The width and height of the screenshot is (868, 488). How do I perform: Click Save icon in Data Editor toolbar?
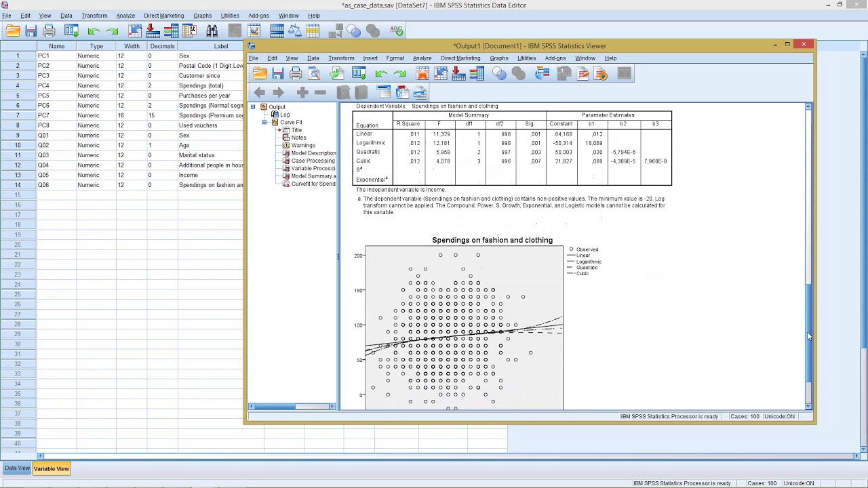[x=31, y=30]
